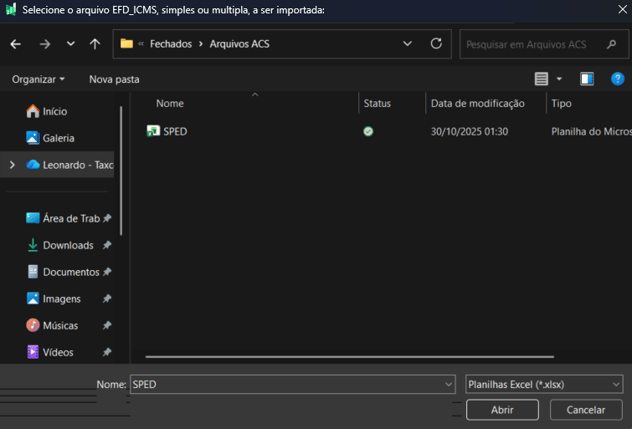The width and height of the screenshot is (632, 429).
Task: Click the pin icon beside Vídeos
Action: coord(107,352)
